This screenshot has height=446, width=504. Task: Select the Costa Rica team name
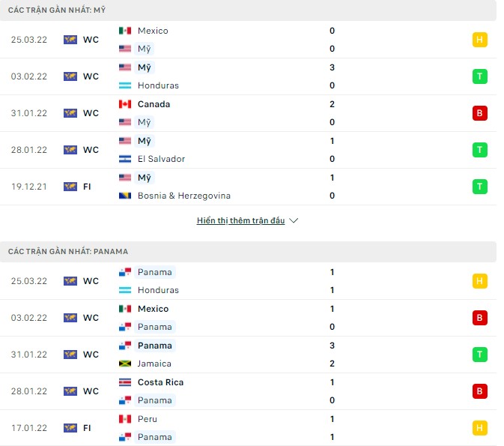tap(160, 382)
